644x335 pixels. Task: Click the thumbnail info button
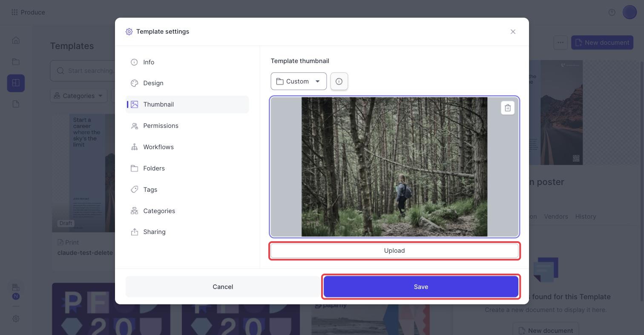339,81
